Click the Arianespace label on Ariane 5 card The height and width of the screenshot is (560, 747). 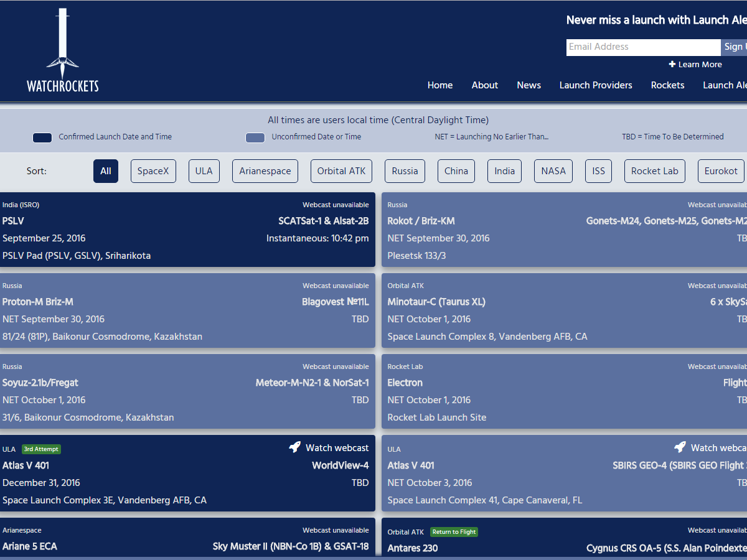(x=22, y=530)
